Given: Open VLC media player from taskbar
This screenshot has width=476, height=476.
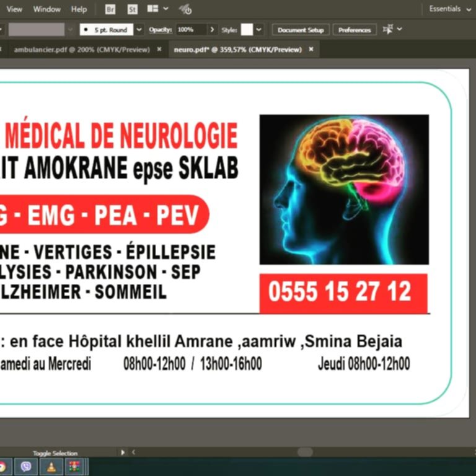Looking at the screenshot, I should (x=52, y=466).
